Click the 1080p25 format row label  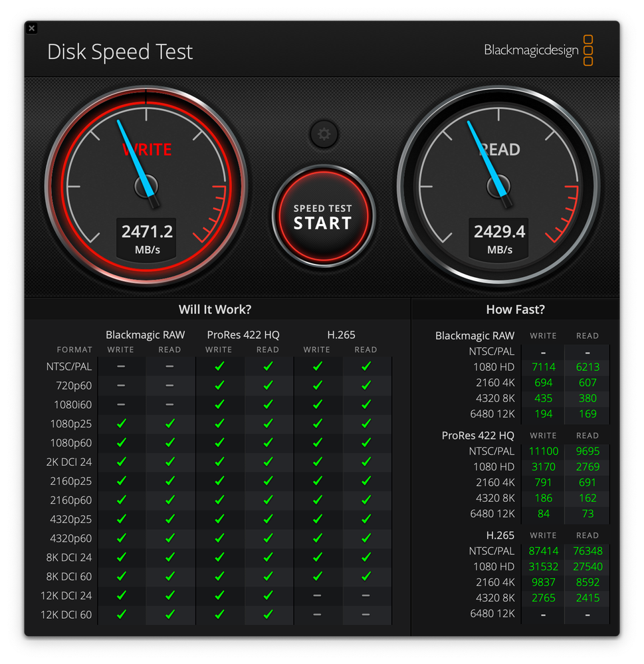pos(70,424)
